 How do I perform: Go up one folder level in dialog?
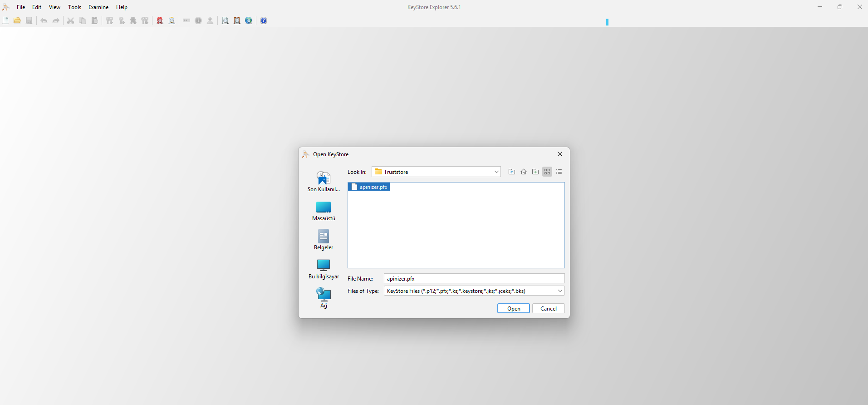[512, 172]
